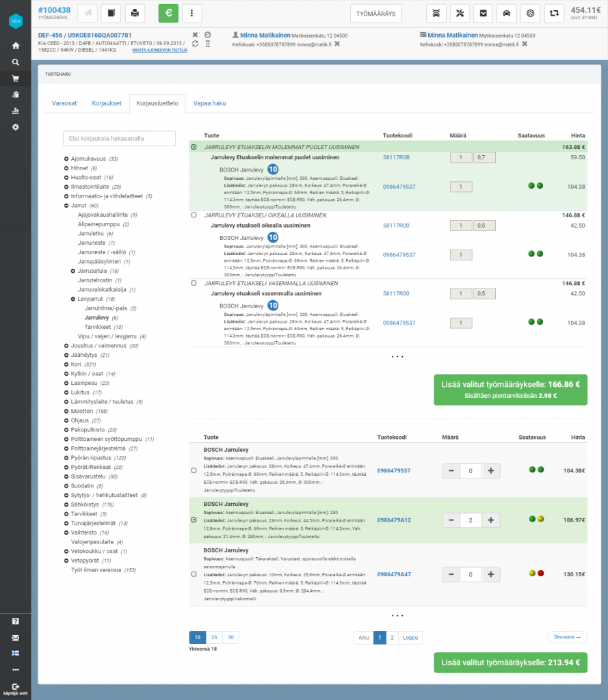Click availability dots for product 0986479A12
The width and height of the screenshot is (608, 700).
(536, 520)
